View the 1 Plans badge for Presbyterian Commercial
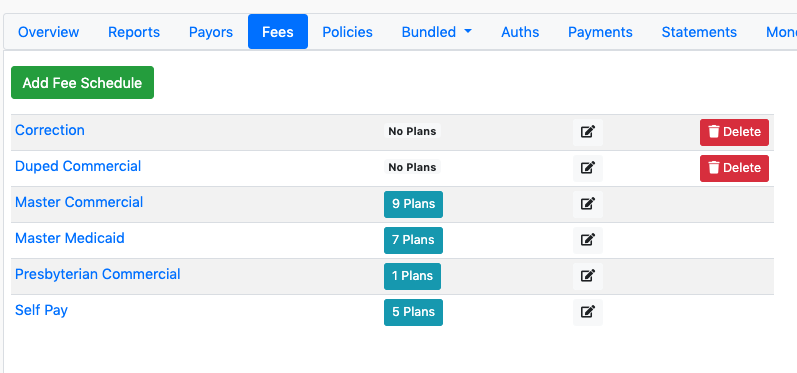 pyautogui.click(x=412, y=276)
